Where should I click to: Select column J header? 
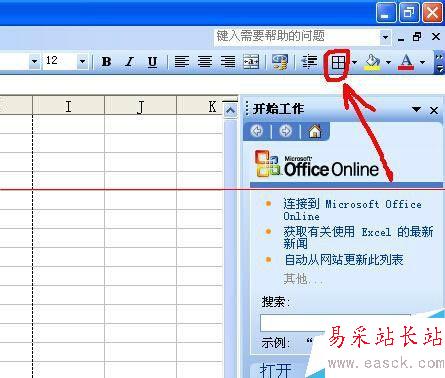(x=140, y=106)
